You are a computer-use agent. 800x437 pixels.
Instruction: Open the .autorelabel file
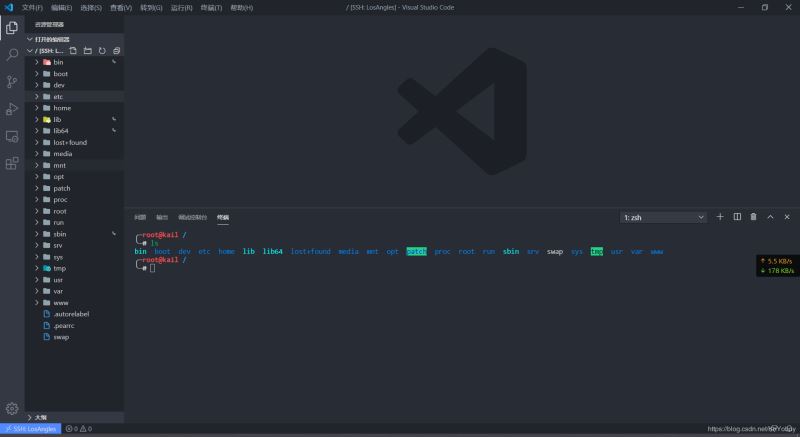74,314
